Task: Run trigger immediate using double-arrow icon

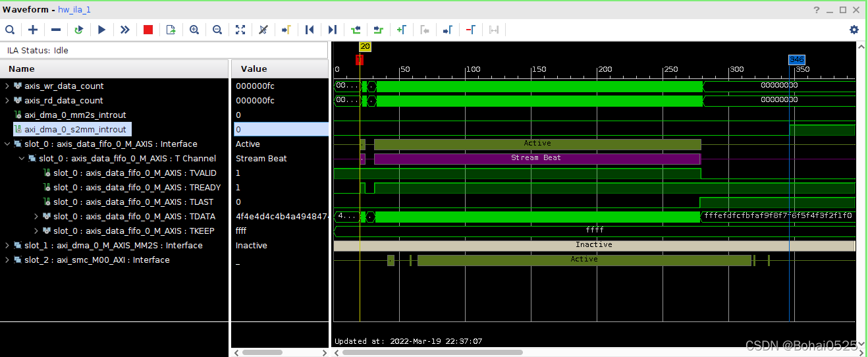Action: click(x=125, y=30)
